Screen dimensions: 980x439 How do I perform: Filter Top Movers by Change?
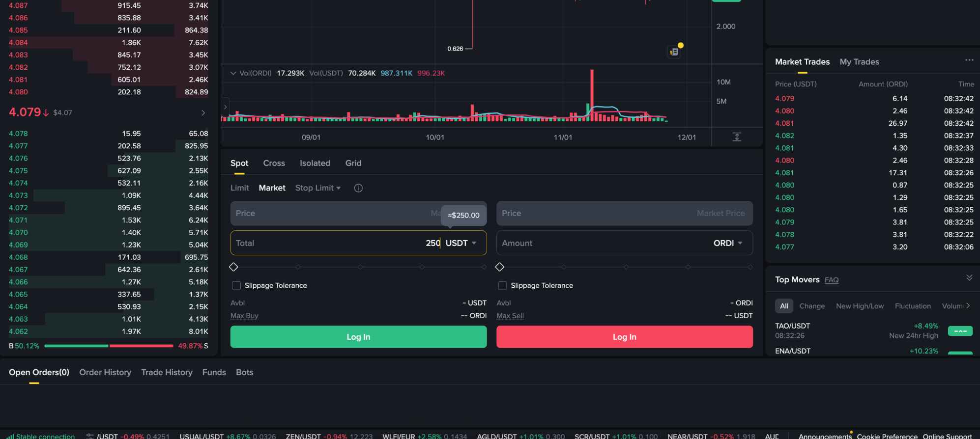pyautogui.click(x=812, y=306)
